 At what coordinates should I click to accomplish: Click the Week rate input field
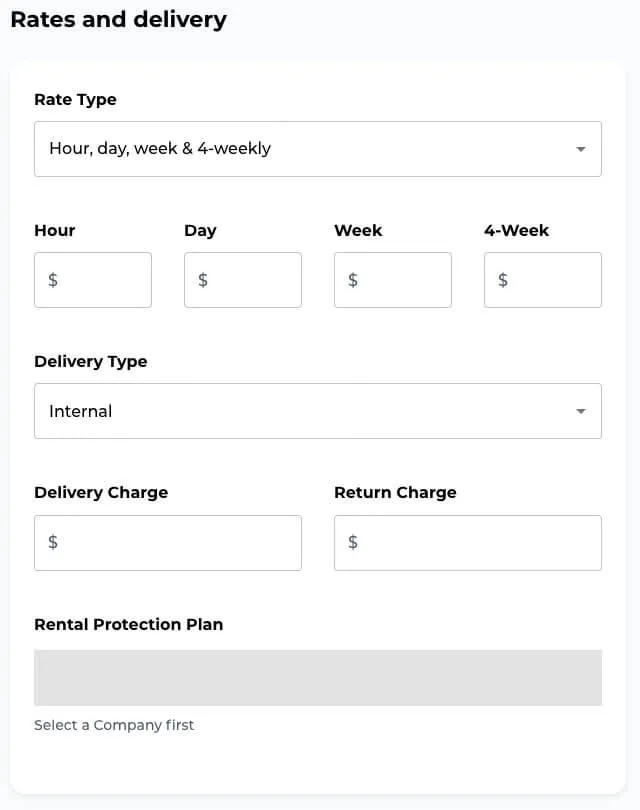point(393,280)
